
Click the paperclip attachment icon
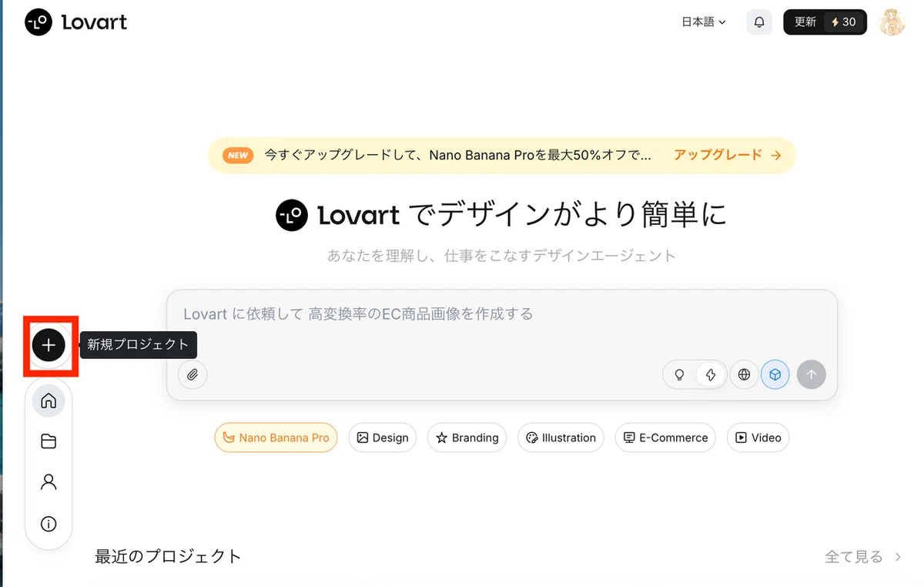(192, 375)
